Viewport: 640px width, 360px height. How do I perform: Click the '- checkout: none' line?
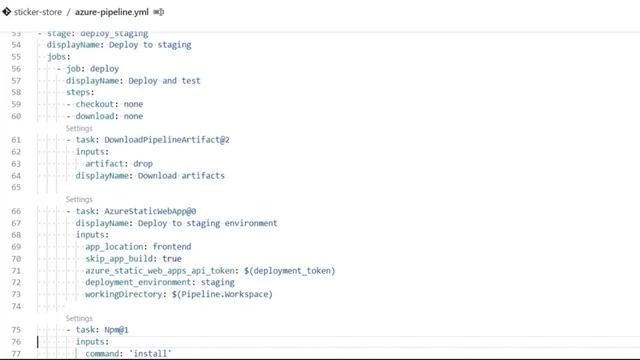105,104
